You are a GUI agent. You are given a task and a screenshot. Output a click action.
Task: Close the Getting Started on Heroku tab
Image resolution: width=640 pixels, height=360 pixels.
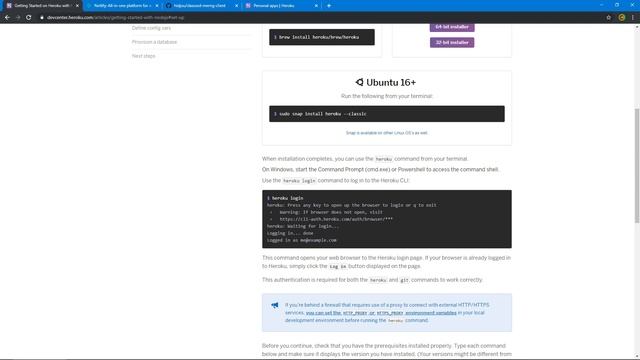click(x=77, y=6)
